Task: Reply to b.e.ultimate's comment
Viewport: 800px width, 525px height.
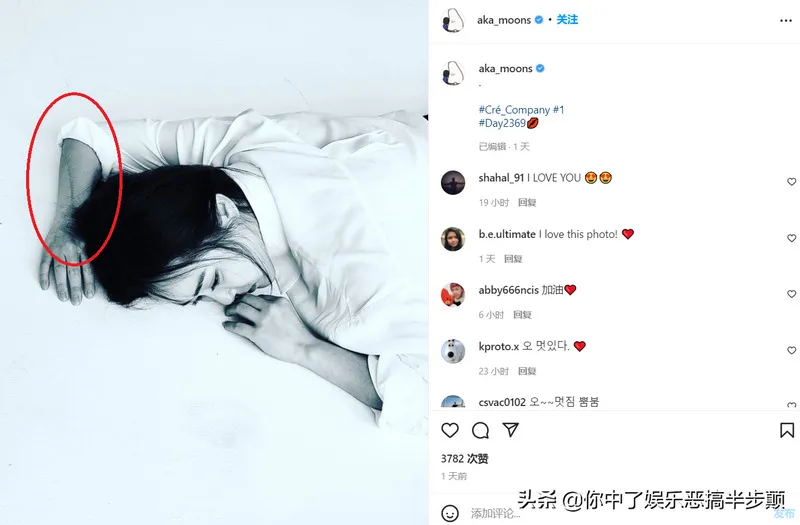Action: [513, 259]
